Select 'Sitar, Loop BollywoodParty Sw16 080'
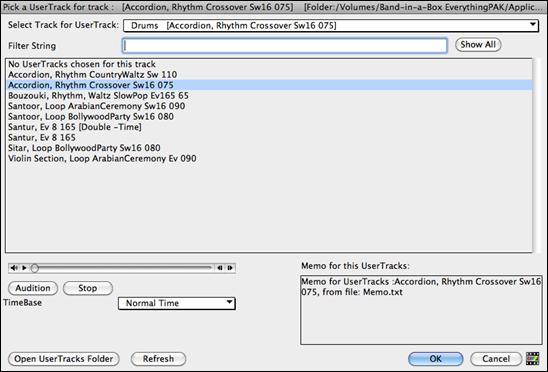 tap(269, 148)
